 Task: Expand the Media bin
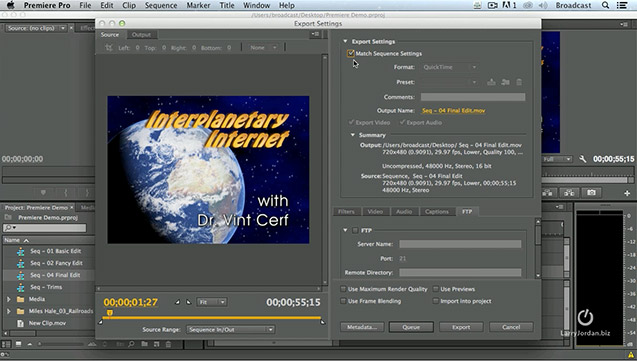click(x=9, y=299)
